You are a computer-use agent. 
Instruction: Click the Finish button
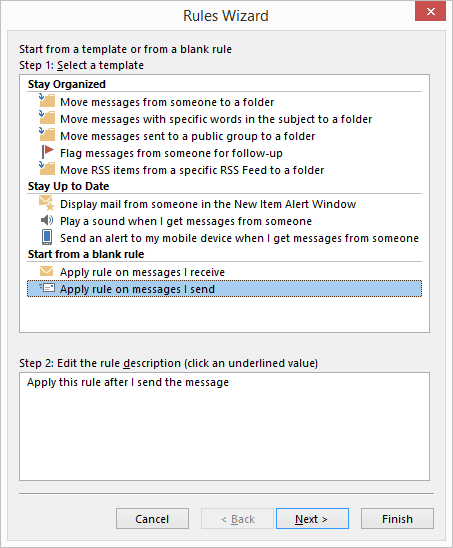[397, 519]
